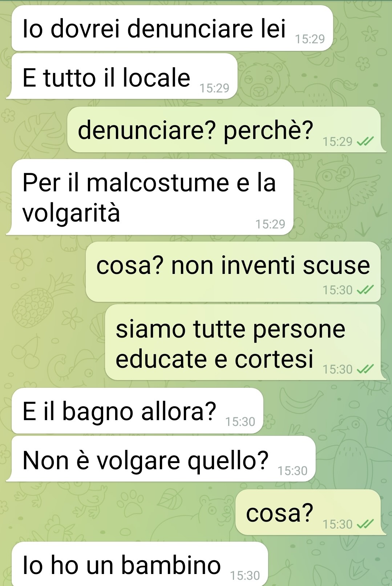This screenshot has height=586, width=392.
Task: Tap the 15:30 timestamp on 'Non è volgare quello?'
Action: click(292, 471)
